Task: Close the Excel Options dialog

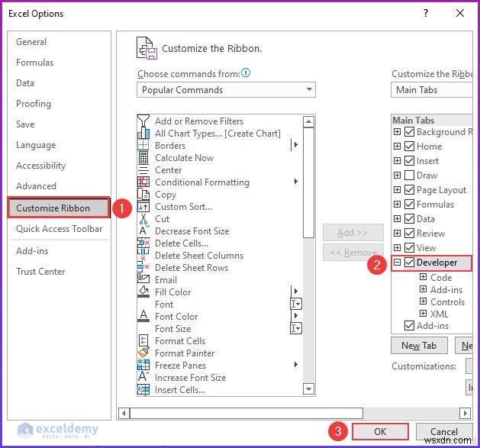Action: (x=460, y=13)
